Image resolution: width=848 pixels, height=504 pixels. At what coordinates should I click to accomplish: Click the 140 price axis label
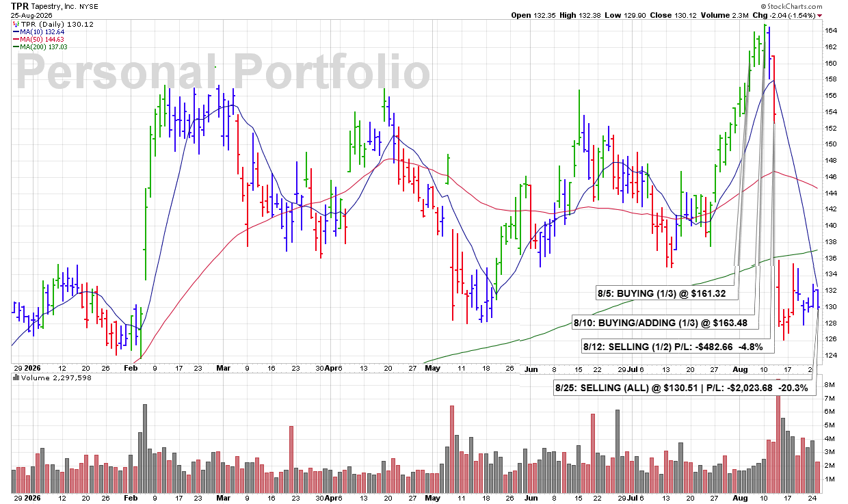point(831,226)
